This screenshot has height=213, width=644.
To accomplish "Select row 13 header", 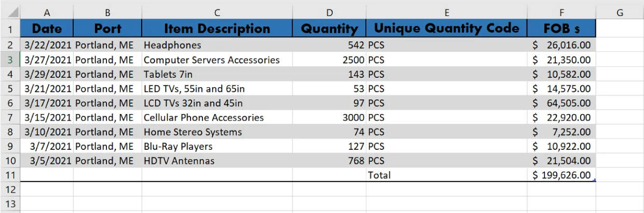I will [x=11, y=204].
